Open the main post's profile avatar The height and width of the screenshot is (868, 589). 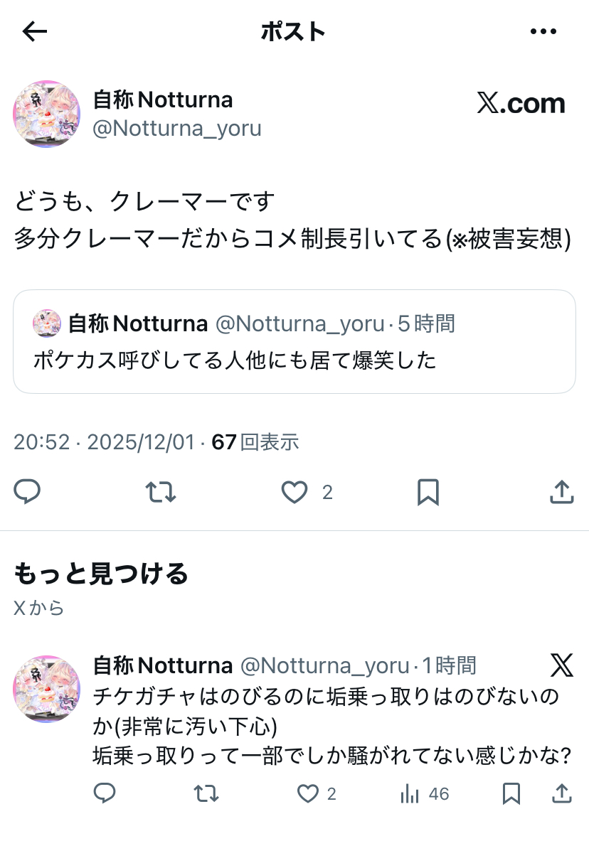coord(47,114)
